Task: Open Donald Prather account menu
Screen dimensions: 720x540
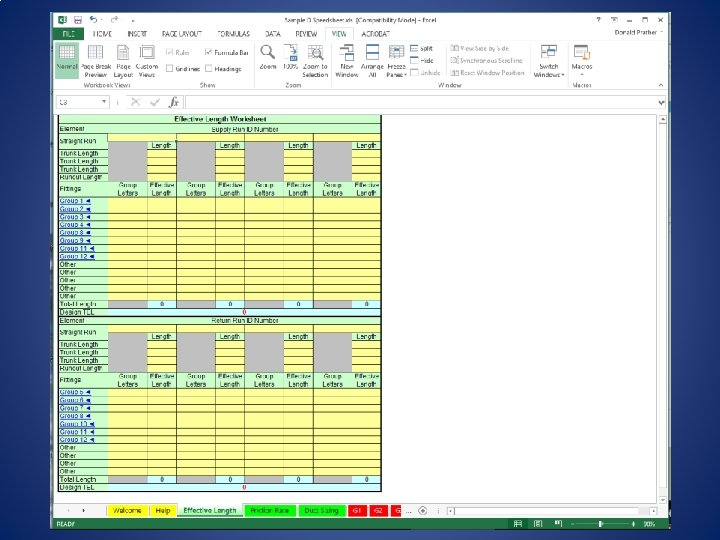Action: (x=639, y=33)
